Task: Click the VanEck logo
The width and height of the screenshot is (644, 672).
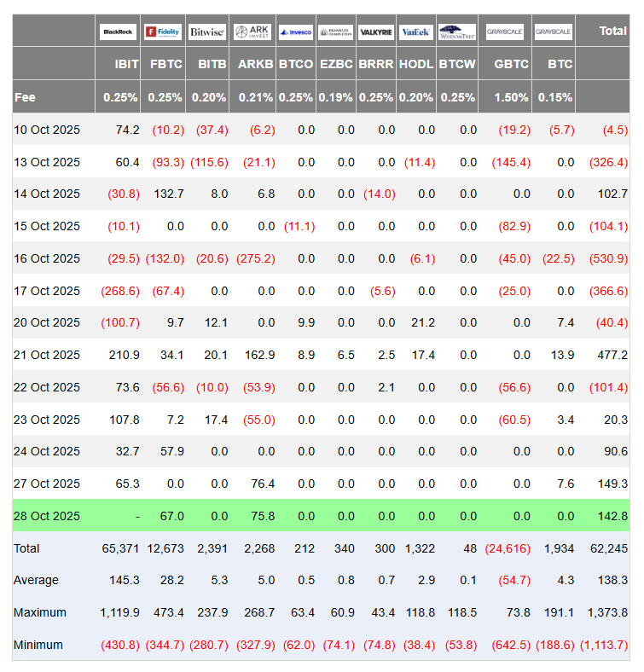Action: click(x=416, y=32)
